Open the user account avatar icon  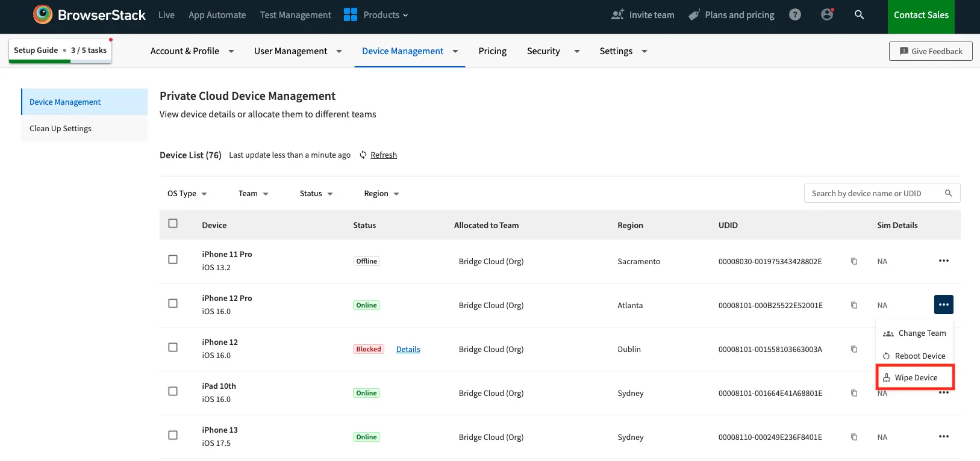click(x=827, y=15)
